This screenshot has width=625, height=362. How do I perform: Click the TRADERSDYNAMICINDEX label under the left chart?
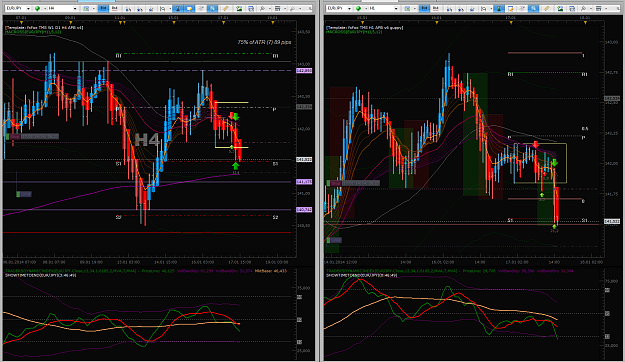pos(71,271)
